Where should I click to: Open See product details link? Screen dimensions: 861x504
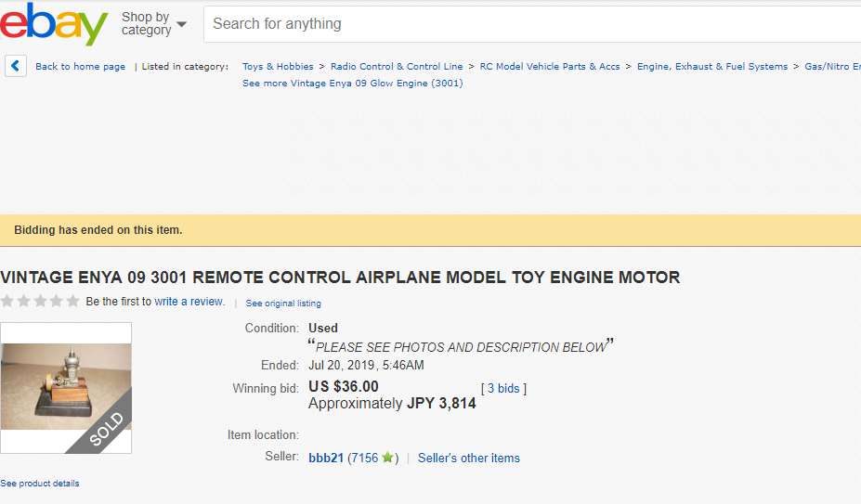pos(40,484)
